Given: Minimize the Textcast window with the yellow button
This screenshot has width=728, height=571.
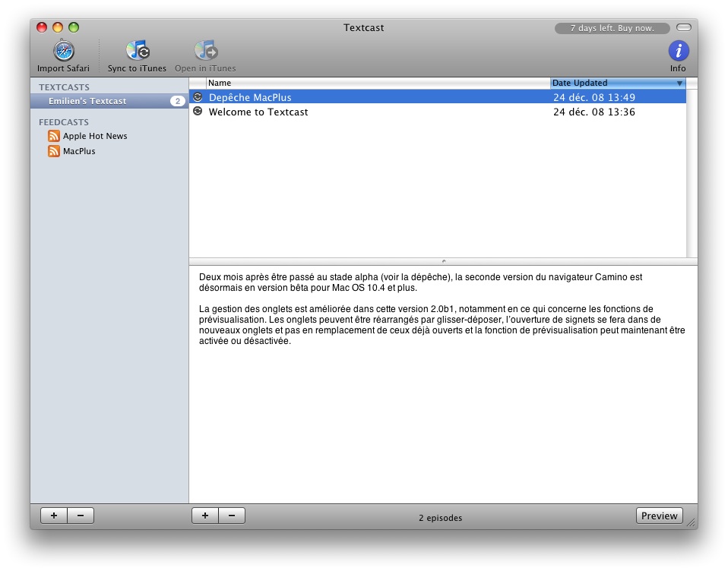Looking at the screenshot, I should (x=58, y=27).
